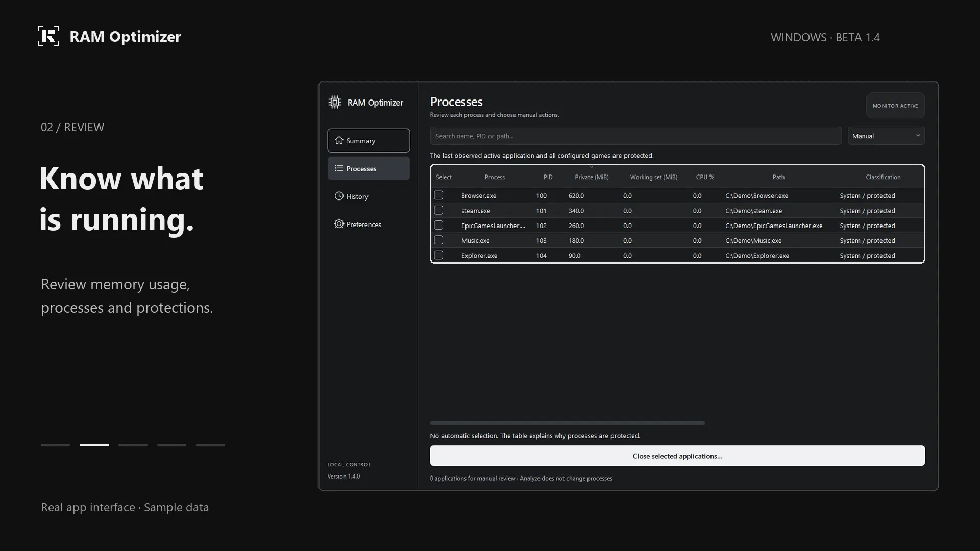Click the Working set (MiB) column header
980x551 pixels.
pos(653,177)
